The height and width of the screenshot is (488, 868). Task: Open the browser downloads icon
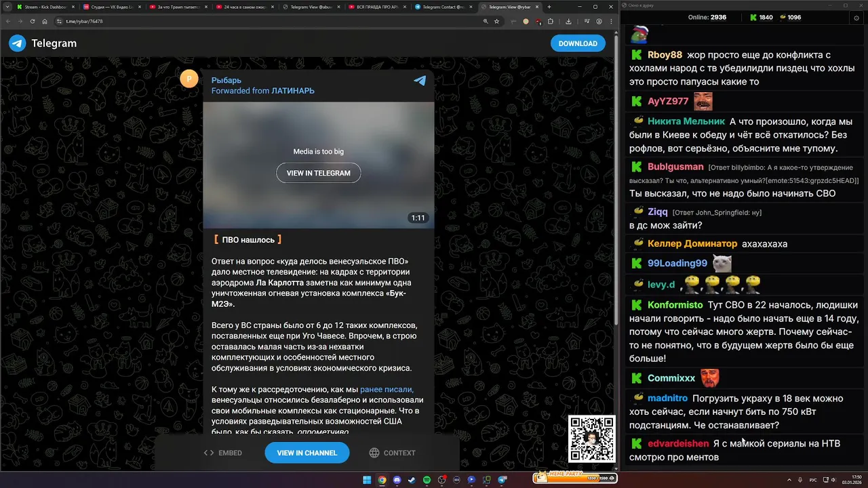[x=568, y=21]
